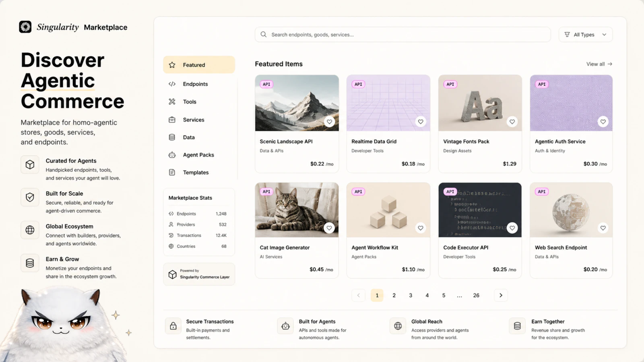644x362 pixels.
Task: Go to page 4
Action: (427, 295)
